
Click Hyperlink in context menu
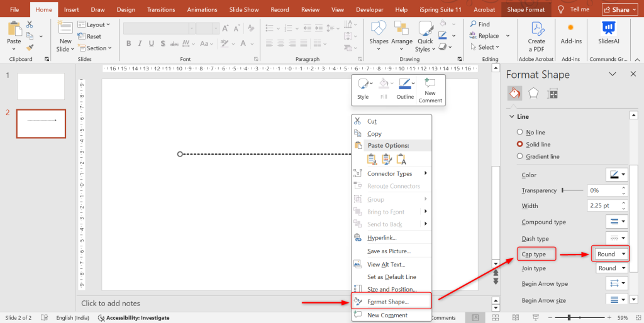click(391, 238)
